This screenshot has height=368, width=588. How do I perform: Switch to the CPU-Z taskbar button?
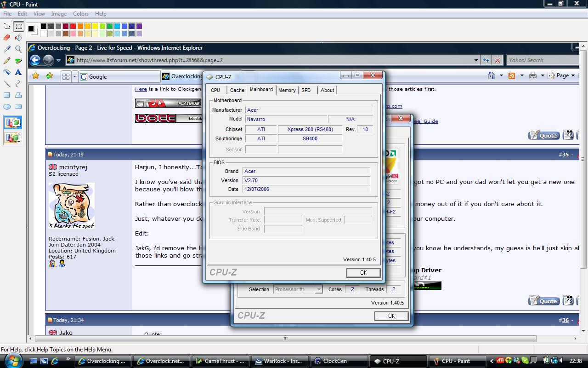[x=398, y=361]
